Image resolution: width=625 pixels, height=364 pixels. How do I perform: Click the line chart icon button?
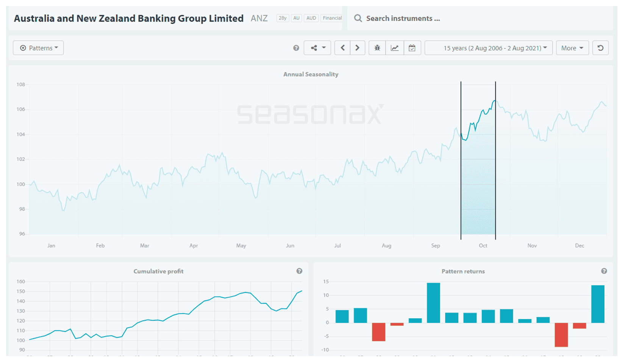[x=395, y=48]
